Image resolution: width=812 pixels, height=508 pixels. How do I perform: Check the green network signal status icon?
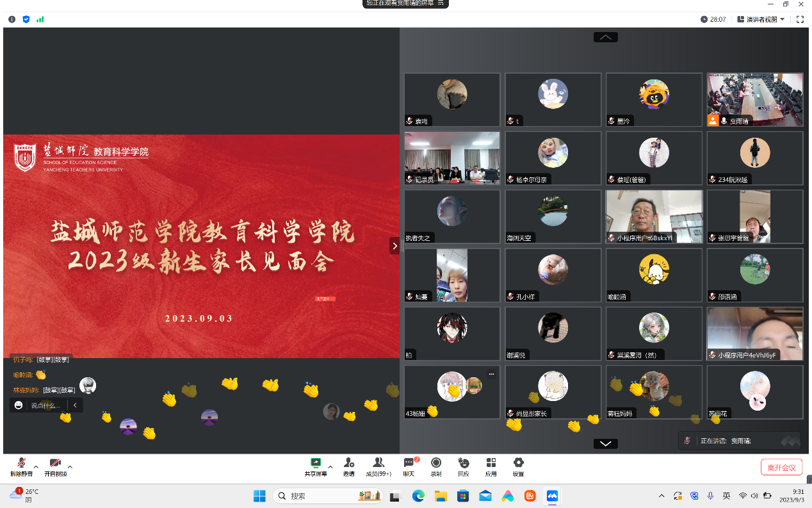40,19
